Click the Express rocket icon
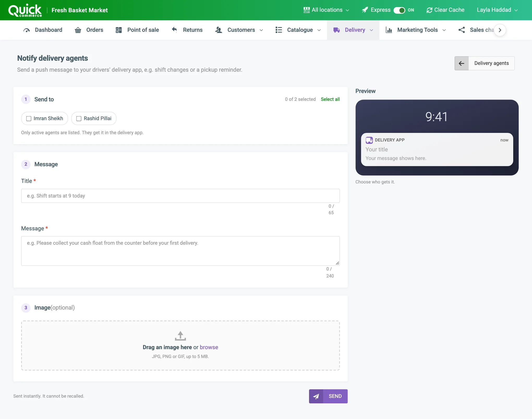This screenshot has height=419, width=532. click(x=365, y=10)
